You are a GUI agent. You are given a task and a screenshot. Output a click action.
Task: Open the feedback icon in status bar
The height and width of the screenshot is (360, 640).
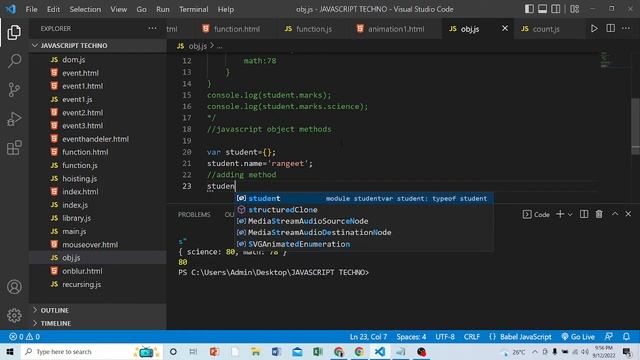609,337
